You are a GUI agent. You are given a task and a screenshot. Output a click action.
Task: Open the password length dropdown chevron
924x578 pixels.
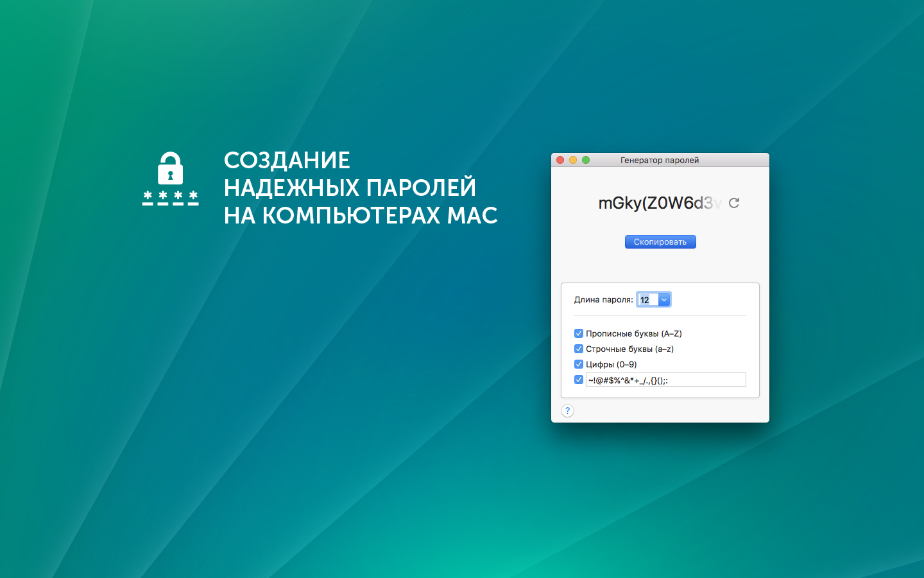pos(664,299)
